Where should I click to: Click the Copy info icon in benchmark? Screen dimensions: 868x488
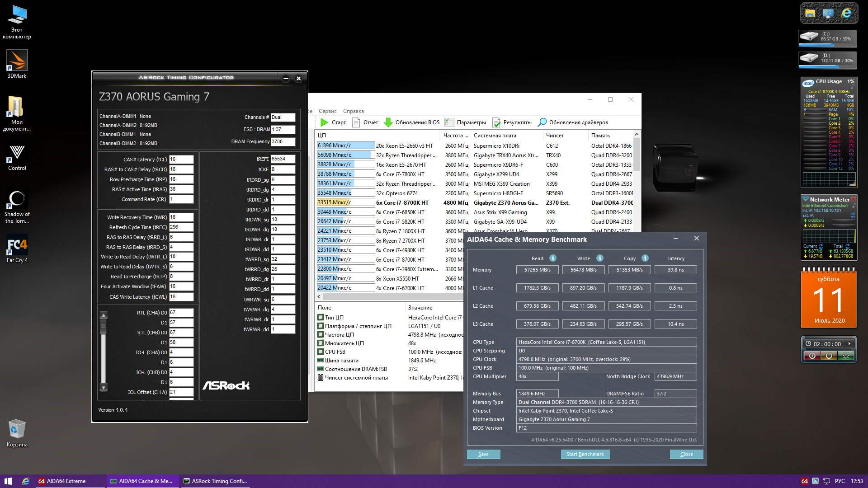point(645,258)
